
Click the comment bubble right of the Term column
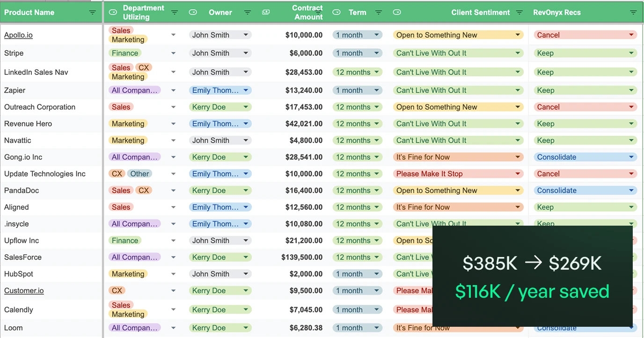click(397, 12)
